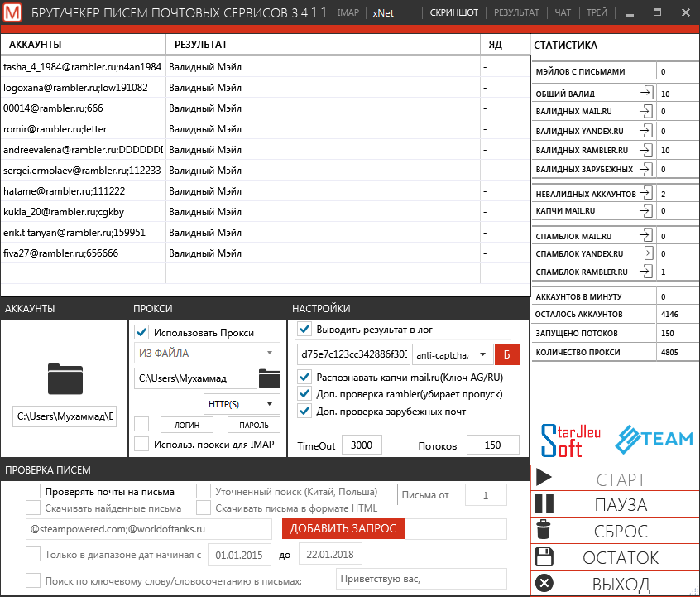Click export arrow for СПАМБЛОК RAMBLER.RU

tap(646, 272)
